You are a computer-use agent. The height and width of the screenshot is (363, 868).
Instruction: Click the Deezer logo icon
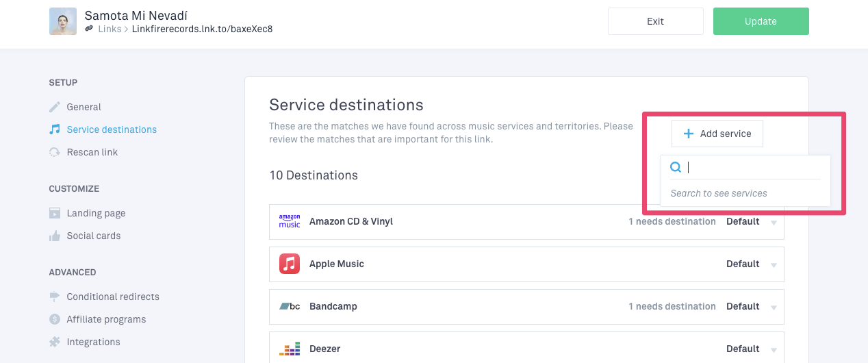(x=290, y=349)
